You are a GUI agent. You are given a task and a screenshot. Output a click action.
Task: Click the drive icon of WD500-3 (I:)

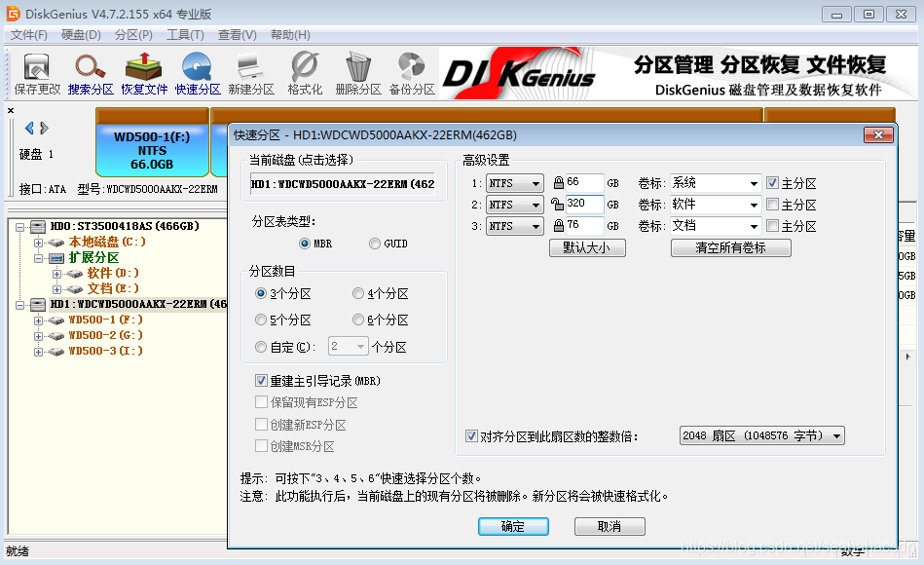pyautogui.click(x=56, y=352)
